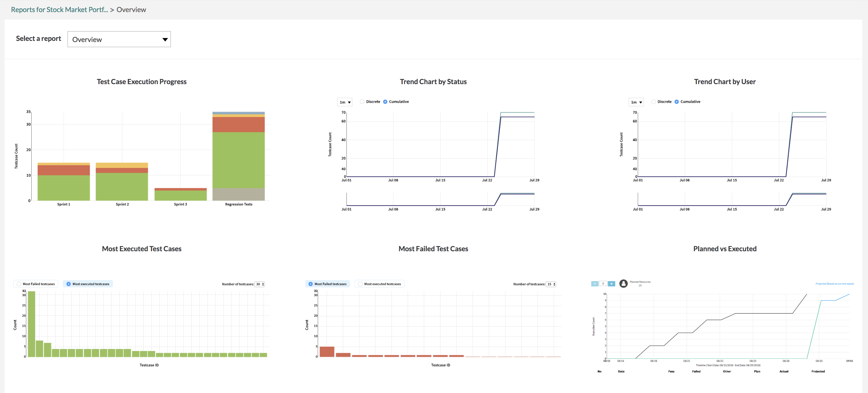Click Timeline start and end date caption
The height and width of the screenshot is (393, 868).
click(728, 365)
